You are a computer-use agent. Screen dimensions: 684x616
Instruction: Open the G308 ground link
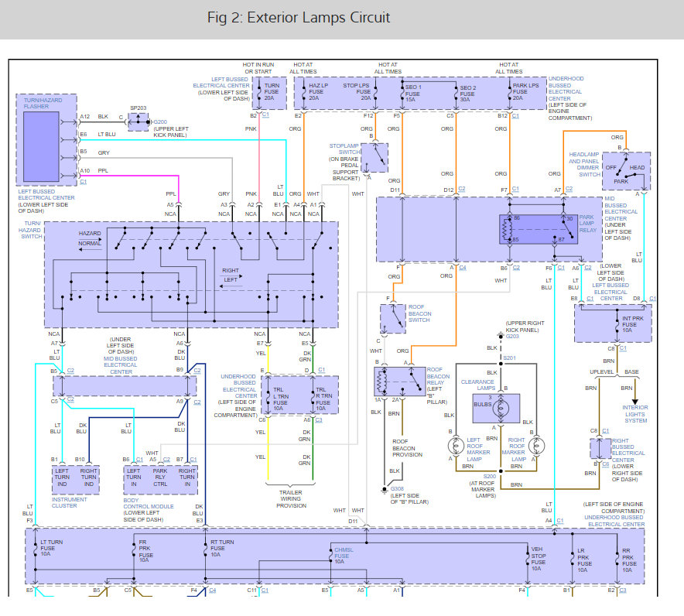click(x=397, y=488)
